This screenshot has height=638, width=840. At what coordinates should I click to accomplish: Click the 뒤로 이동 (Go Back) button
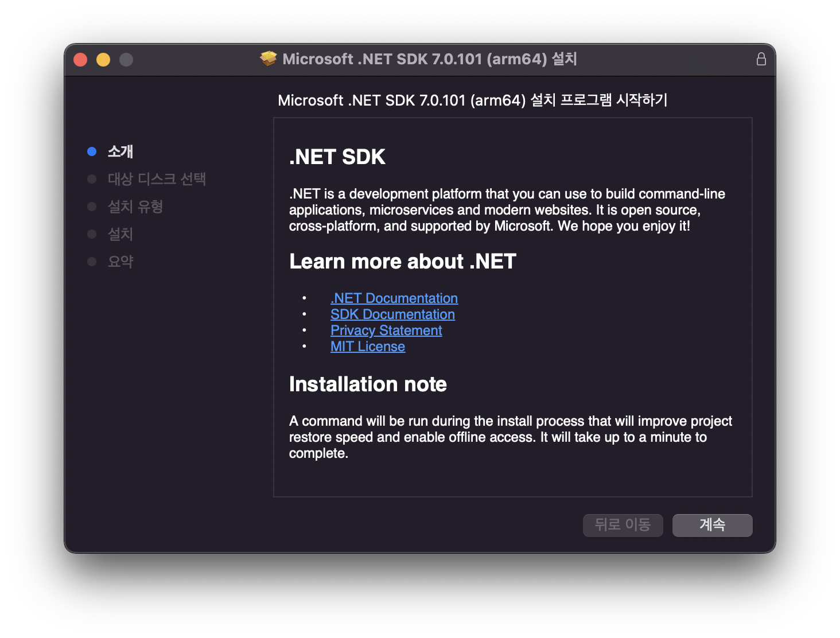tap(623, 525)
